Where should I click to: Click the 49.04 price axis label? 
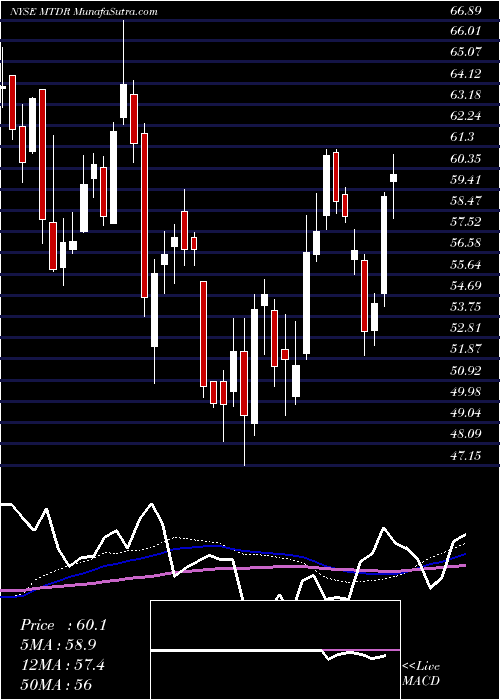coord(466,413)
